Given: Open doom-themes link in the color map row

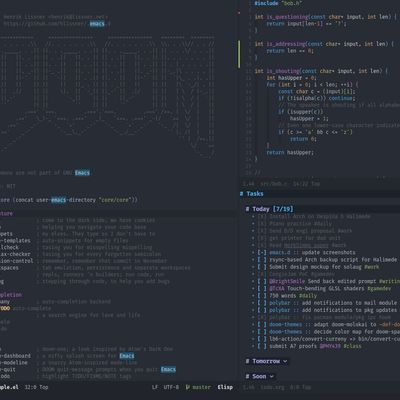Looking at the screenshot, I should [285, 332].
